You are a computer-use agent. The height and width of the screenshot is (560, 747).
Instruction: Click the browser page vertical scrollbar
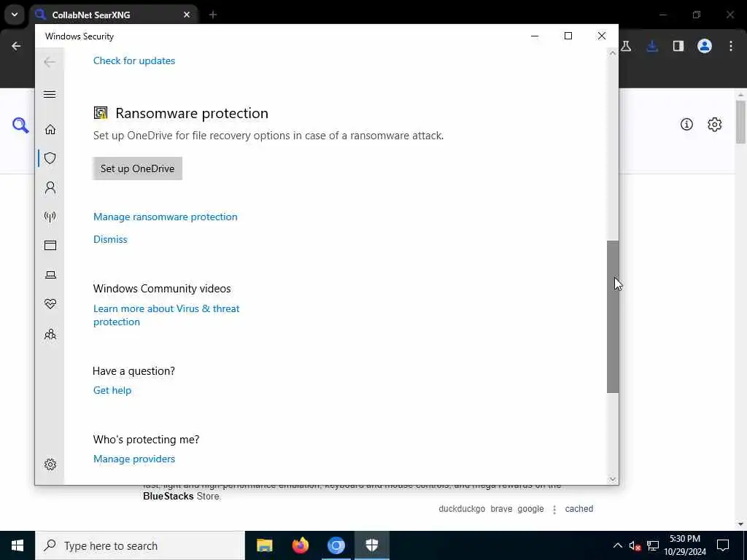point(740,122)
